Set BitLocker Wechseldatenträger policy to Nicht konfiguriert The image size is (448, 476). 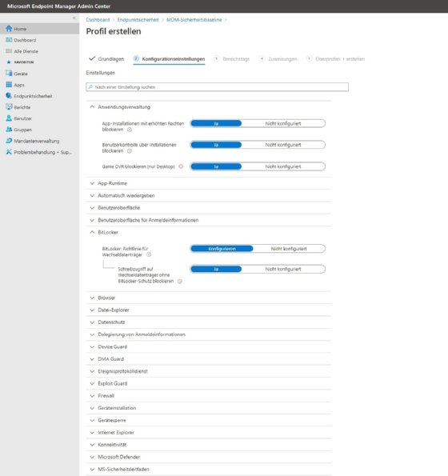(289, 249)
